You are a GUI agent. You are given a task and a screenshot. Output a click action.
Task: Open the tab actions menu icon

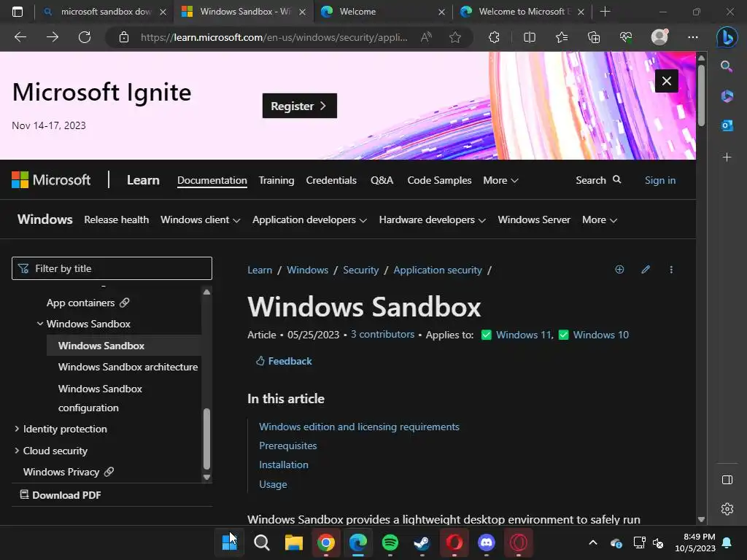pos(18,12)
